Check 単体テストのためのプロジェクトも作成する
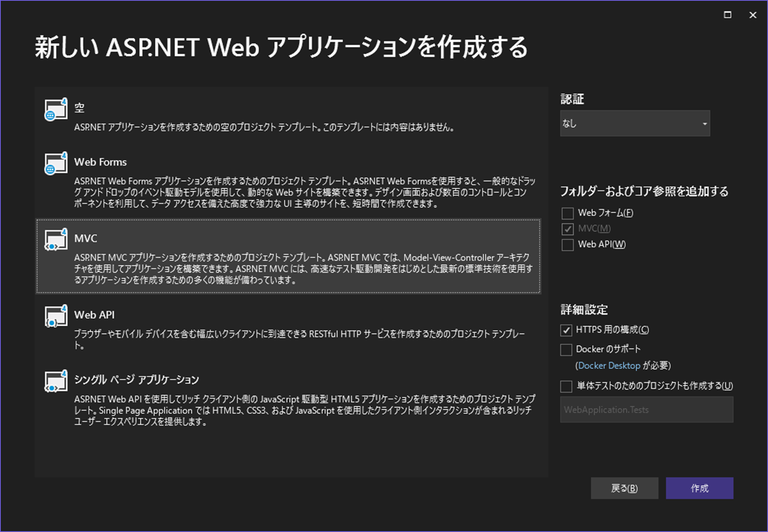 pos(566,386)
